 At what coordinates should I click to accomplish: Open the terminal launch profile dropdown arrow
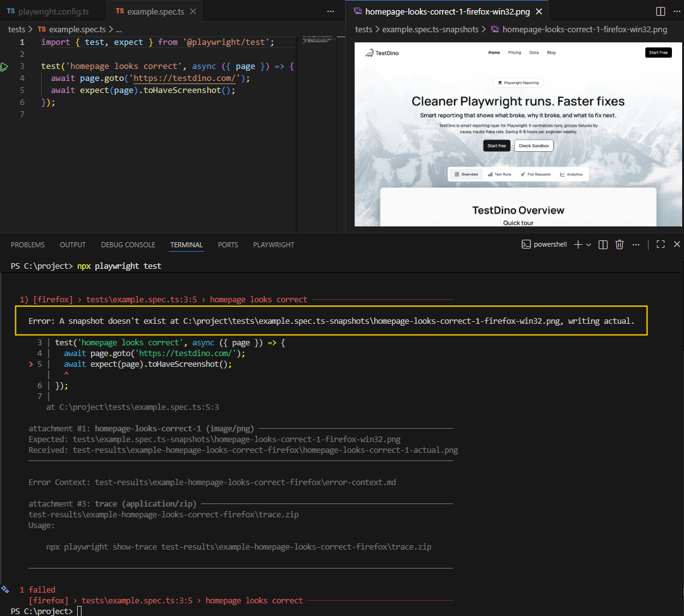coord(589,245)
